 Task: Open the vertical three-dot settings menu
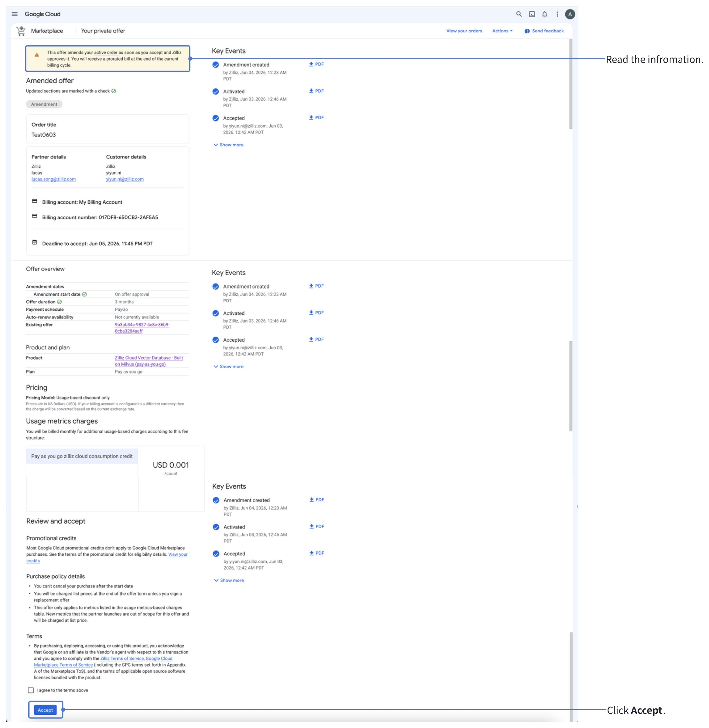pos(557,14)
